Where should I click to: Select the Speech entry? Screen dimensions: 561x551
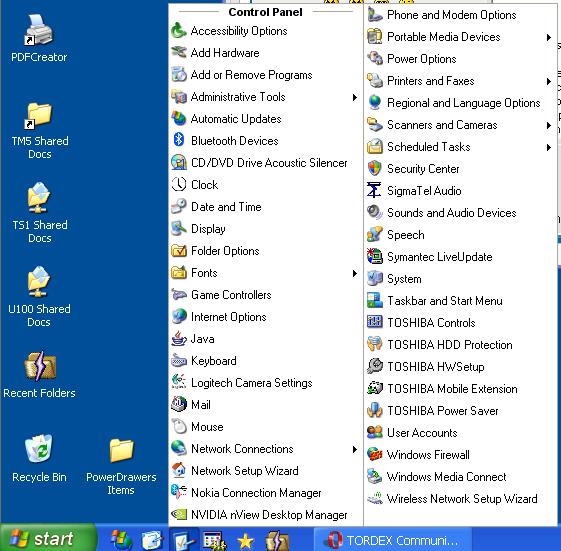point(460,235)
